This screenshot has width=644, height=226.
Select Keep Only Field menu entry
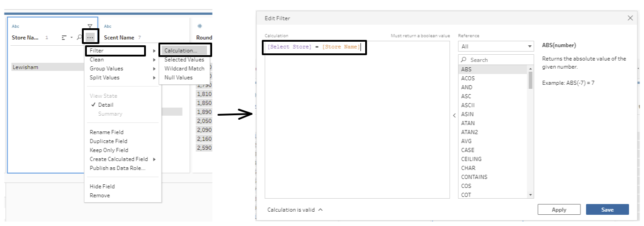click(x=122, y=150)
